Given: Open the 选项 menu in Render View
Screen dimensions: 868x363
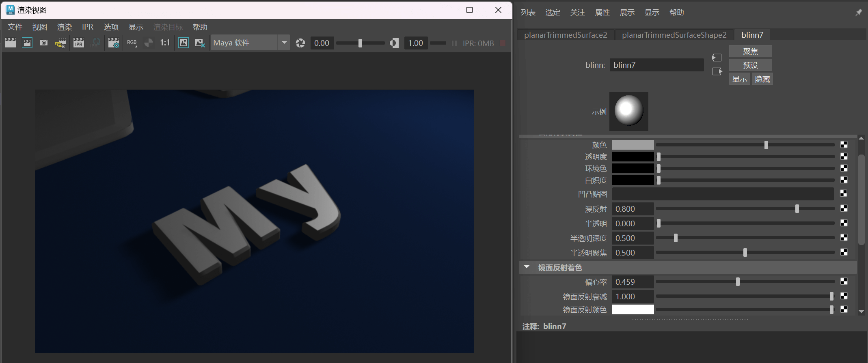Looking at the screenshot, I should 111,27.
